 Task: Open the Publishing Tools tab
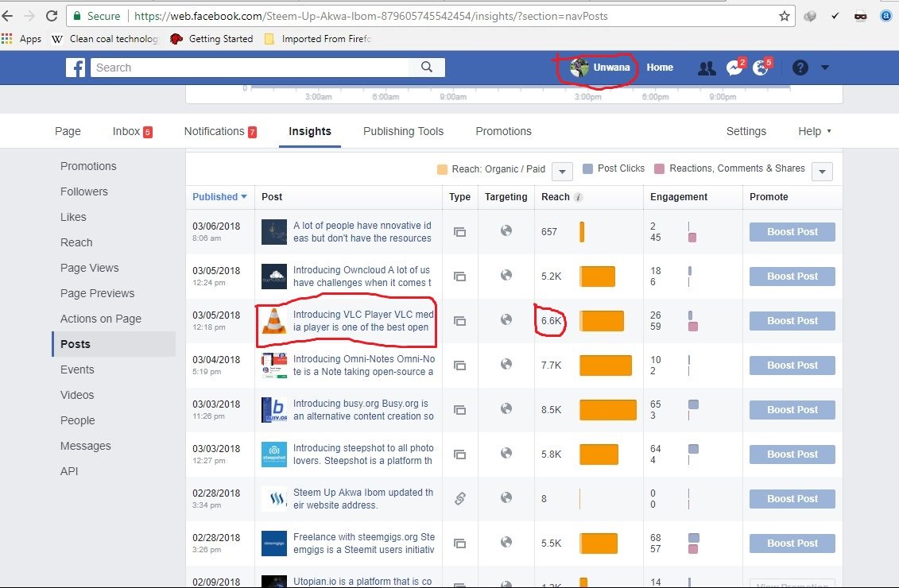[x=403, y=131]
